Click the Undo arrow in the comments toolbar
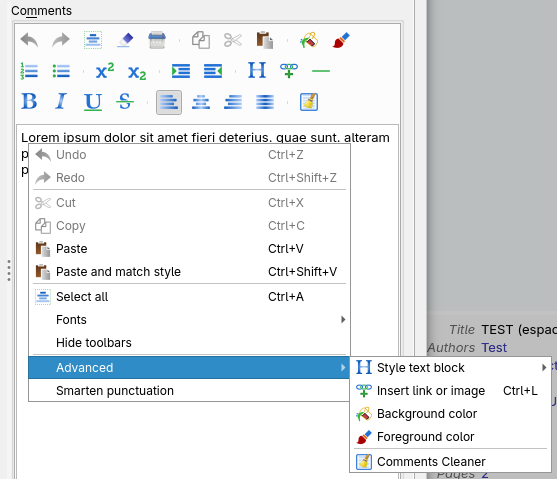The image size is (557, 479). [29, 40]
